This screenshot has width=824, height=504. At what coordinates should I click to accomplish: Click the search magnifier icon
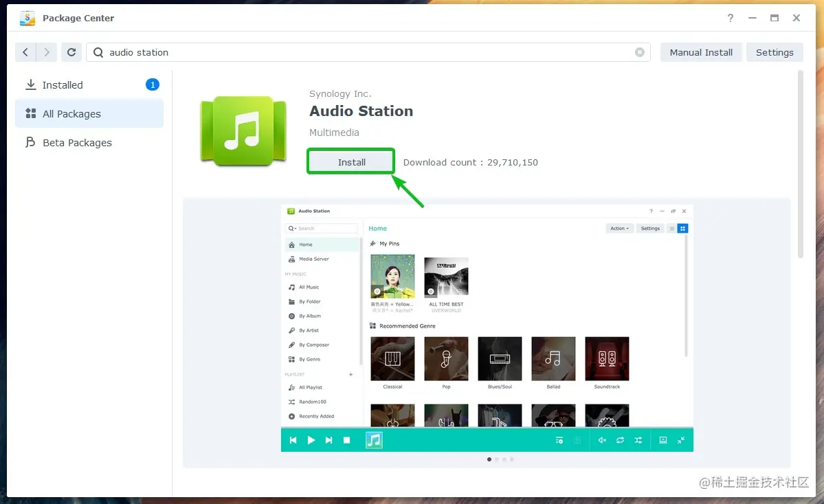coord(98,52)
